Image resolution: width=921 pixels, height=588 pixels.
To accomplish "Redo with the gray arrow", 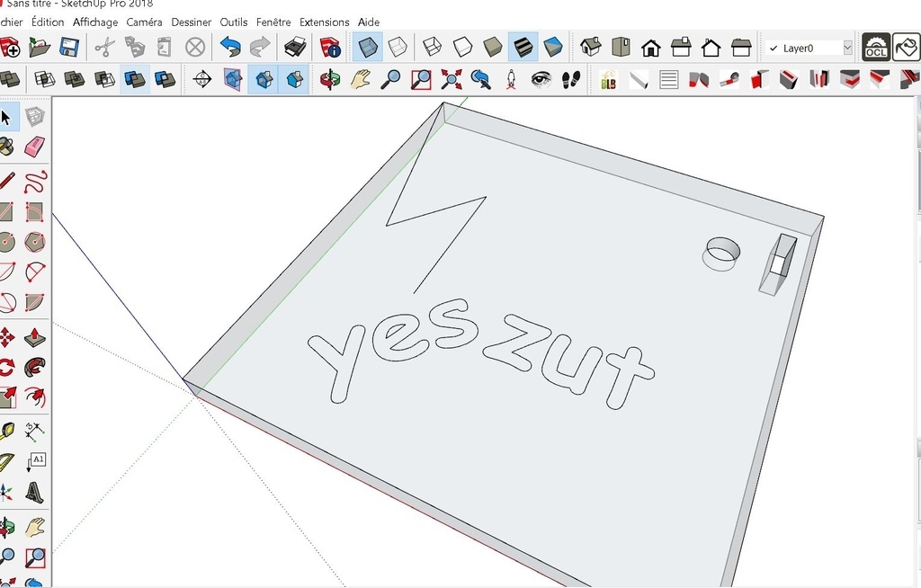I will click(x=260, y=47).
